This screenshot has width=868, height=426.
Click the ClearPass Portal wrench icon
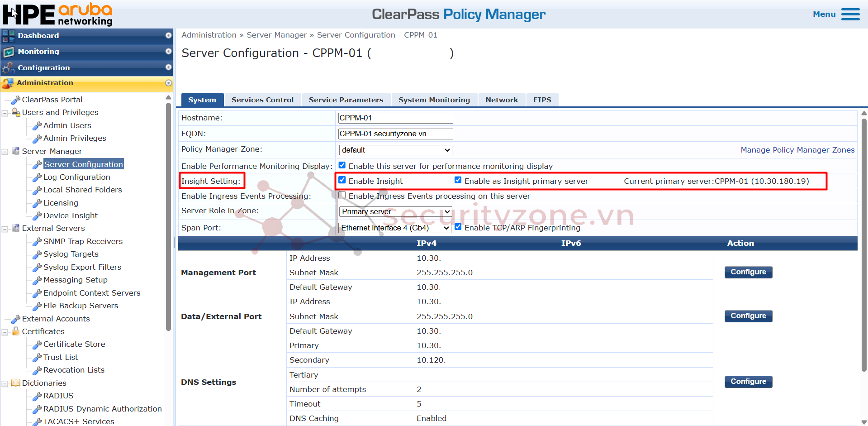coord(16,100)
